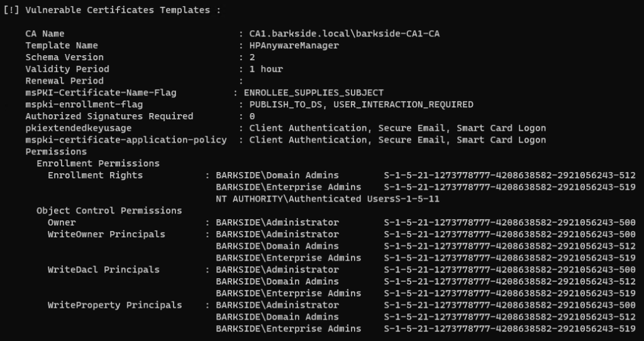Select the ENROLLEE_SUPPLIES_SUBJECT flag value
Screen dimensions: 644x341
313,92
